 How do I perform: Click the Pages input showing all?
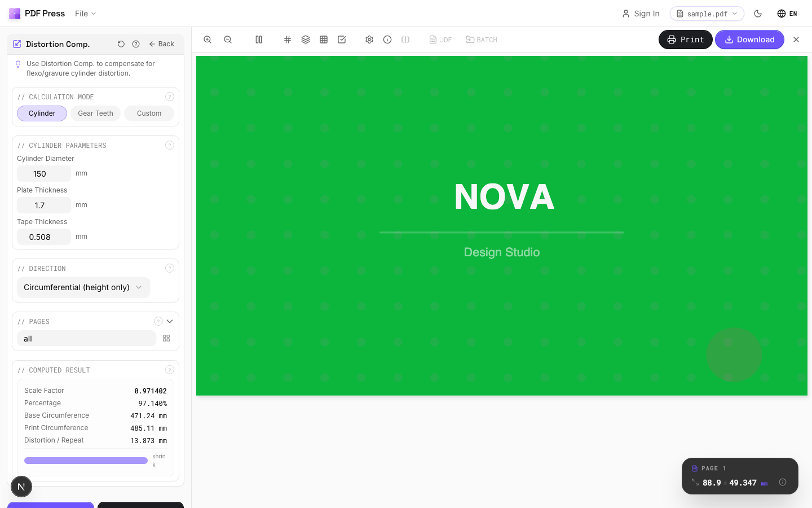(86, 338)
